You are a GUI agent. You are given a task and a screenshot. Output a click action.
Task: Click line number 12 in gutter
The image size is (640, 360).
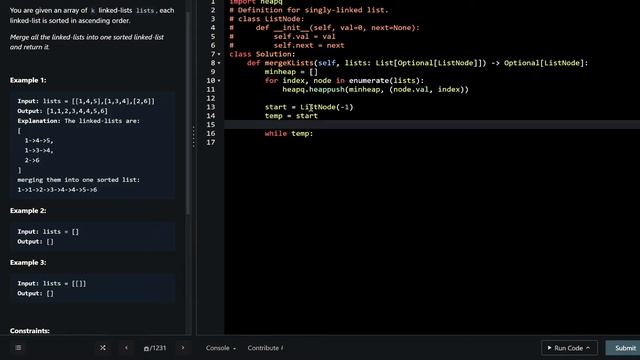point(211,98)
